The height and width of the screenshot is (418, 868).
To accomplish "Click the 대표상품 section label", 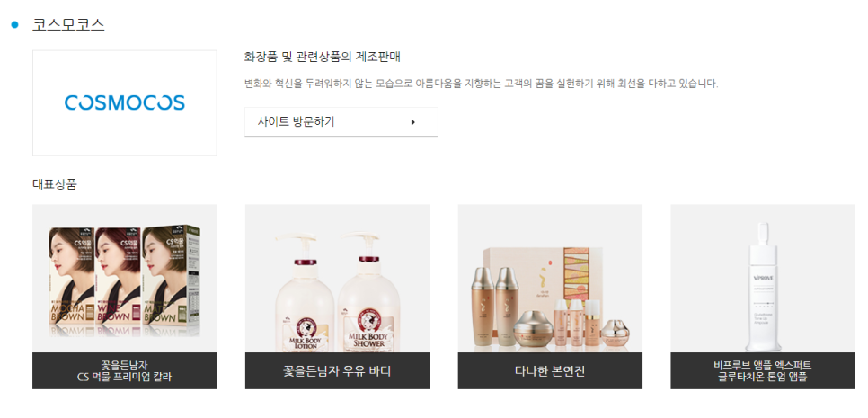I will [54, 184].
